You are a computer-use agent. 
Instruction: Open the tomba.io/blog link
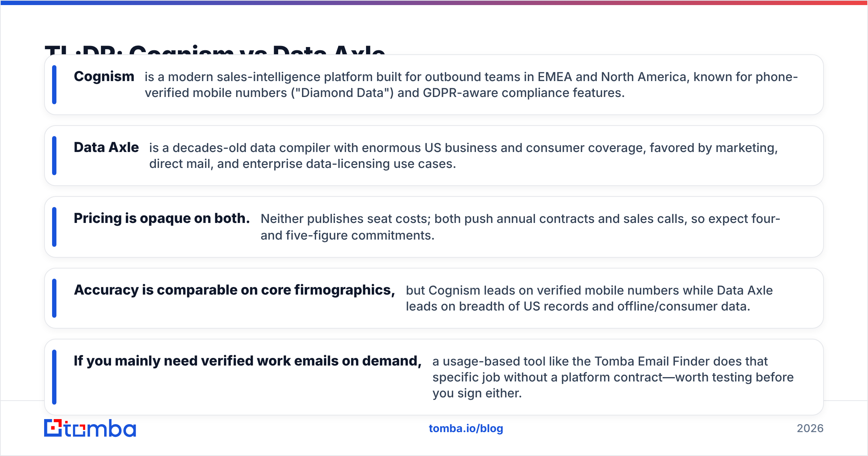pyautogui.click(x=466, y=428)
